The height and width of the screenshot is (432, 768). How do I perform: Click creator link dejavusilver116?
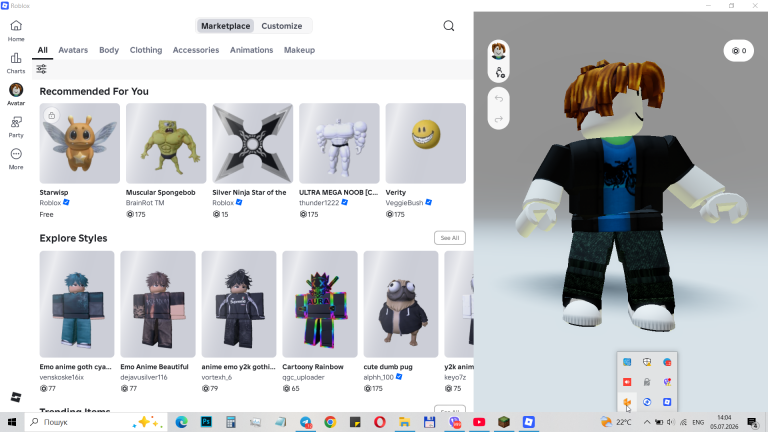coord(144,377)
